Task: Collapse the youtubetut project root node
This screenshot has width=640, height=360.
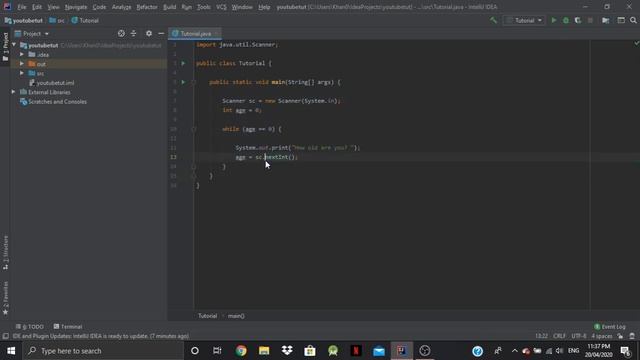Action: 14,45
